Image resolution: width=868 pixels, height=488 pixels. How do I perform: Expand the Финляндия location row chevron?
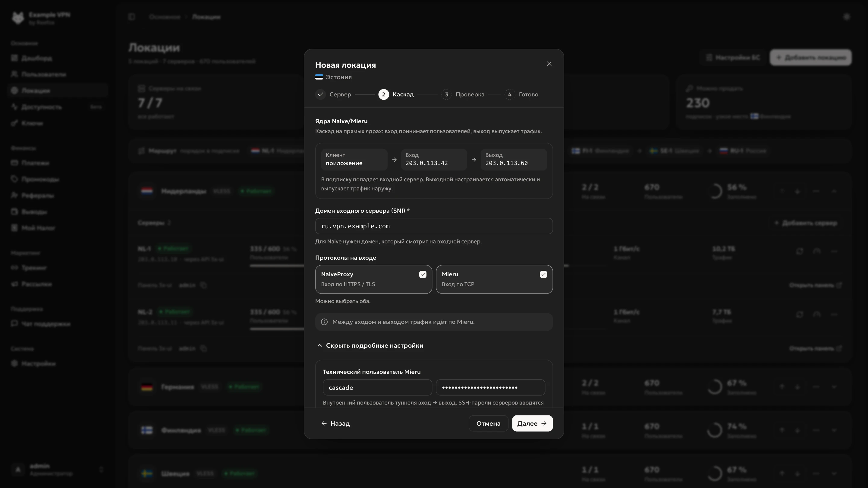point(834,430)
